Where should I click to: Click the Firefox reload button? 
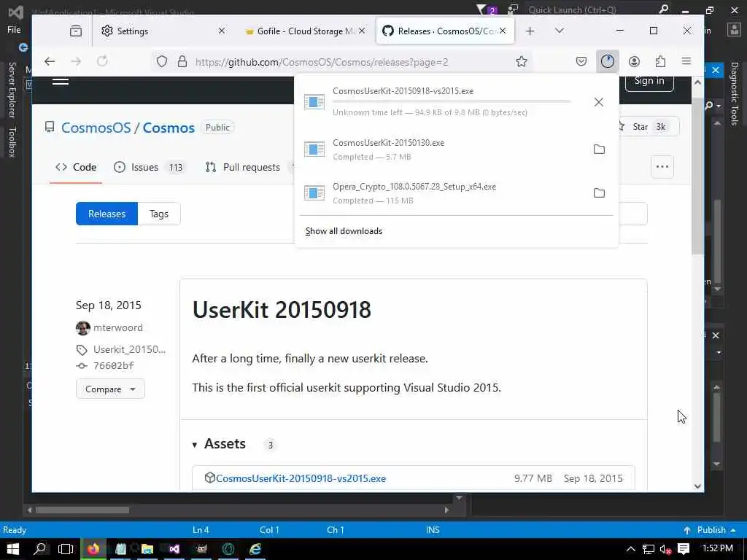102,61
